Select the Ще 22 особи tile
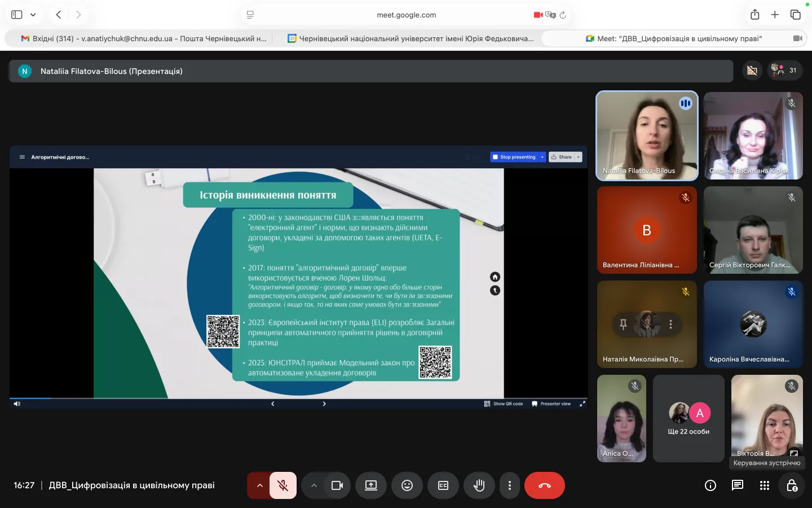 click(x=689, y=418)
